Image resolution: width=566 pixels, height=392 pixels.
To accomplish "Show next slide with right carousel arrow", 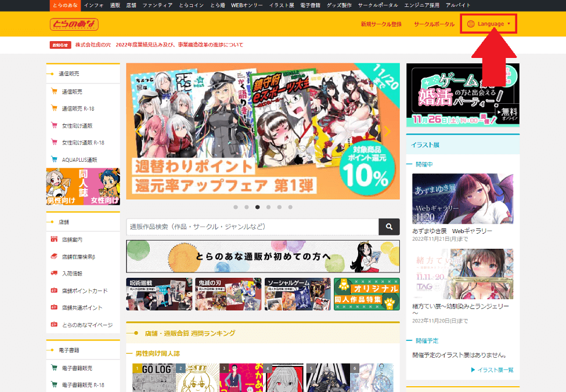I will click(x=387, y=131).
